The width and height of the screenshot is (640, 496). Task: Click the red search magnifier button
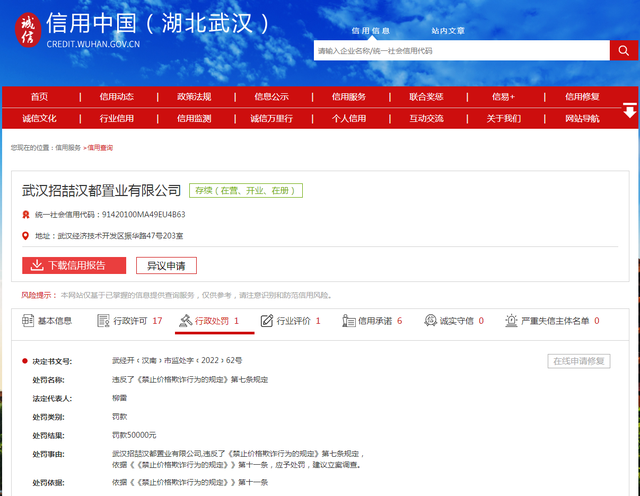tap(624, 50)
